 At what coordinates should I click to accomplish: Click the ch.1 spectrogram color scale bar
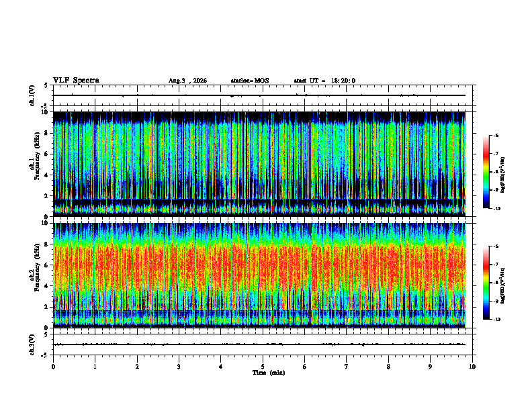[486, 172]
